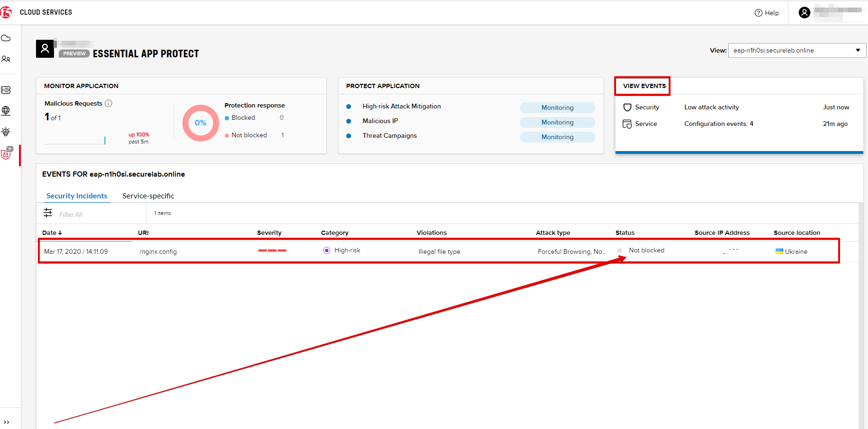Screen dimensions: 868x429
Task: Click Monitoring for Malicious IP
Action: click(x=557, y=123)
